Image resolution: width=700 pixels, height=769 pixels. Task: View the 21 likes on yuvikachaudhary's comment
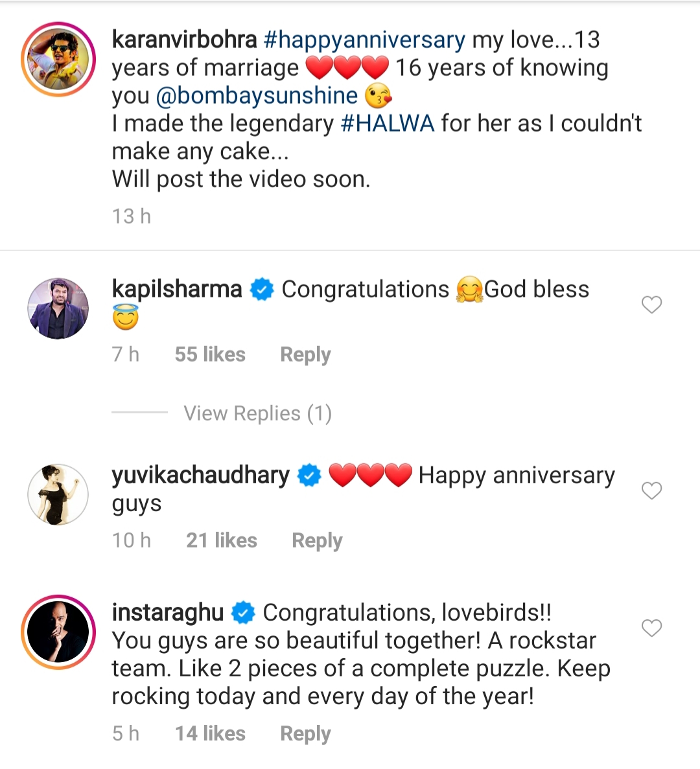coord(221,540)
